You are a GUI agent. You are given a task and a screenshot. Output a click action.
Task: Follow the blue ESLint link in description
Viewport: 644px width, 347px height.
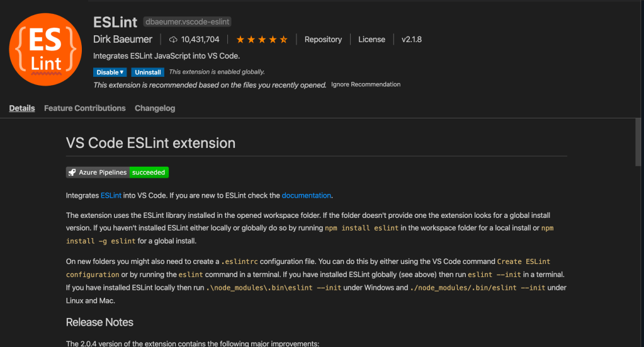(111, 196)
